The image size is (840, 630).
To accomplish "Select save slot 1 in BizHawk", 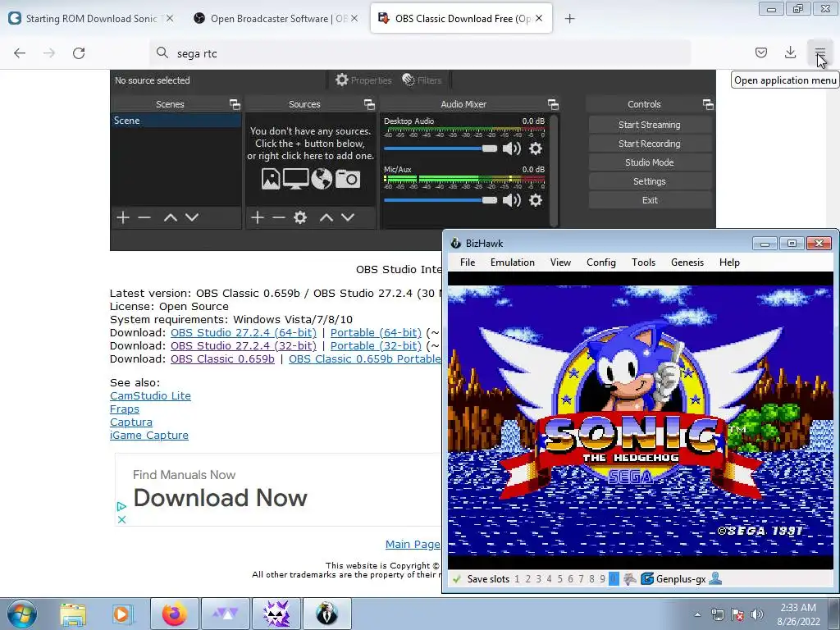I will pyautogui.click(x=517, y=579).
